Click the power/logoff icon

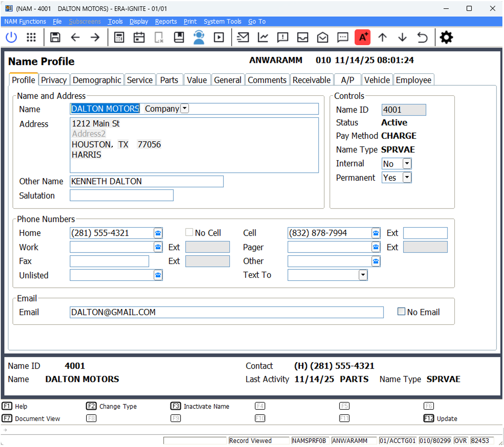tap(11, 37)
